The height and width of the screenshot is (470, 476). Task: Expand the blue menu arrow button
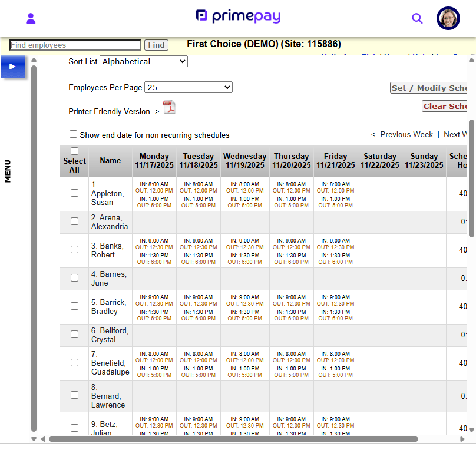[x=12, y=67]
